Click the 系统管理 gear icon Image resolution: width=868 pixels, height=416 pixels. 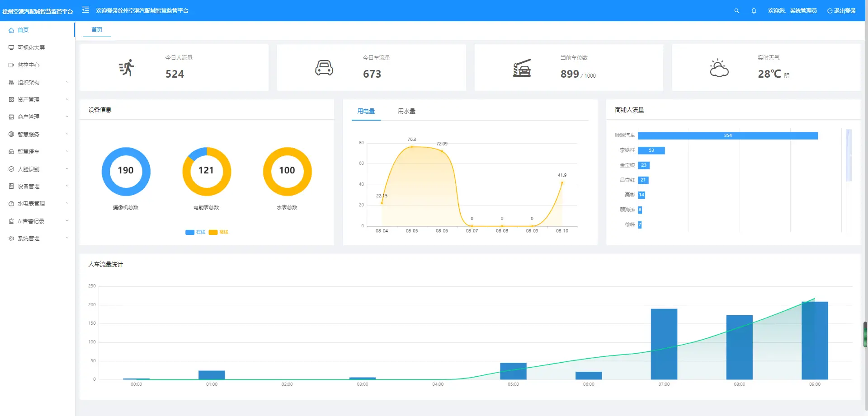11,238
